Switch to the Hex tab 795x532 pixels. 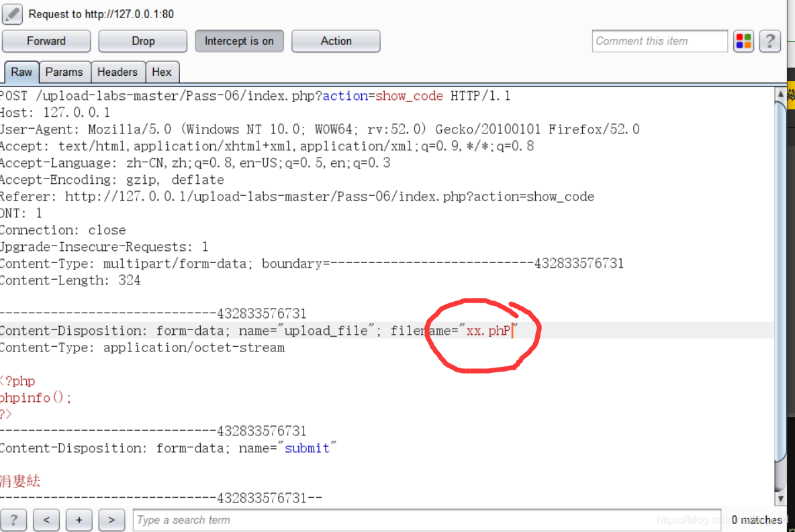pyautogui.click(x=162, y=72)
